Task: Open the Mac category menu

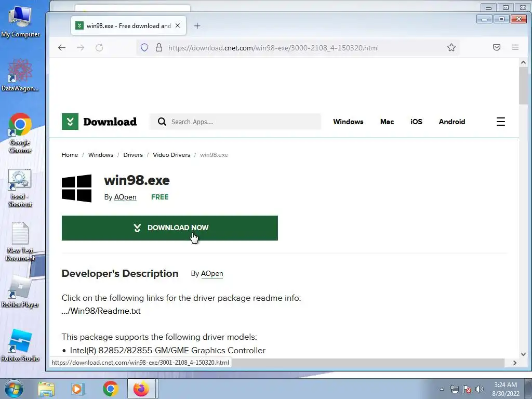Action: (387, 122)
